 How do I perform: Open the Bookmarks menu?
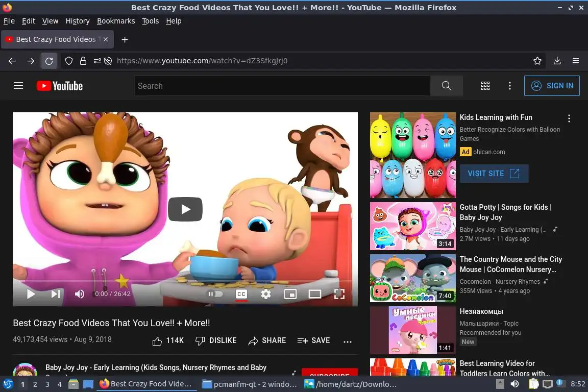click(116, 21)
